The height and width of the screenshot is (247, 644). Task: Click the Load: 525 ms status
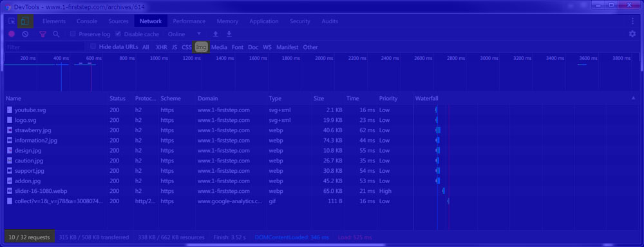[x=355, y=237]
